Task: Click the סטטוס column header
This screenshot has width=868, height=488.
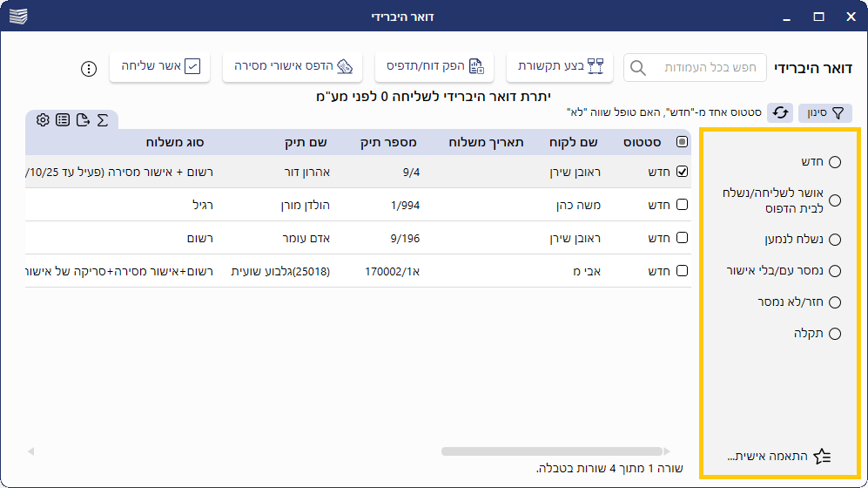Action: point(643,142)
